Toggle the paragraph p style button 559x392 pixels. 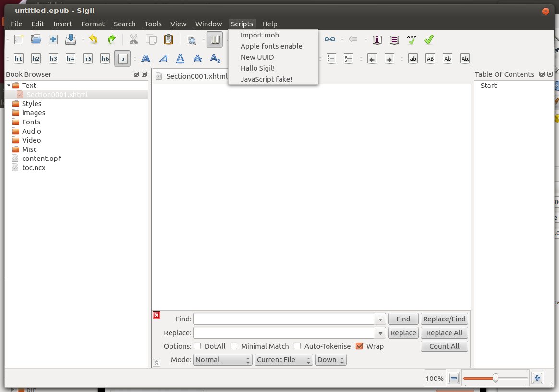[122, 59]
